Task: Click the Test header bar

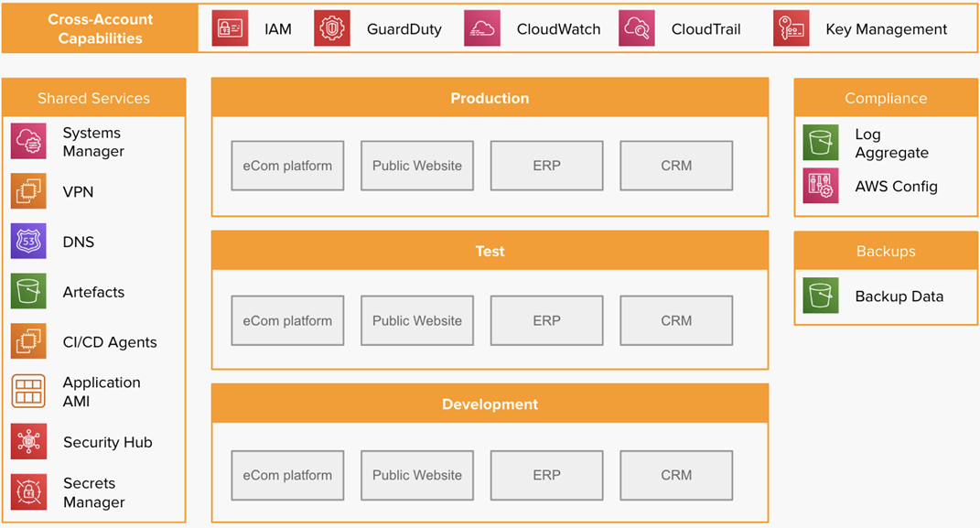Action: click(490, 252)
